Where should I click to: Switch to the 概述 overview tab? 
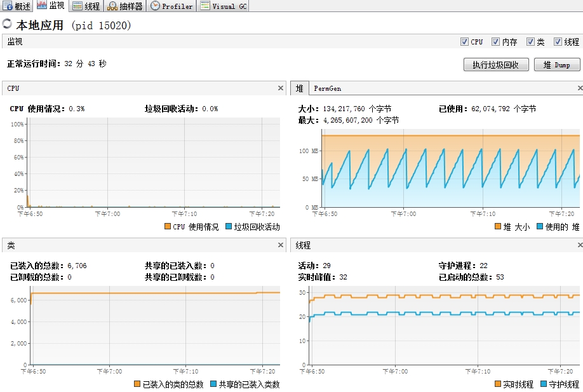pos(17,6)
